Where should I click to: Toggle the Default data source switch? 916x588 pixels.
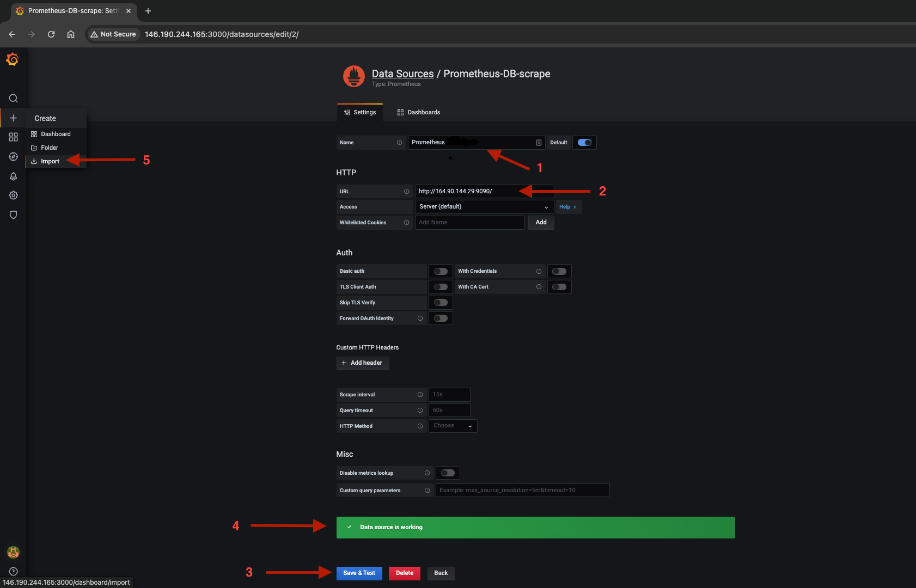584,143
